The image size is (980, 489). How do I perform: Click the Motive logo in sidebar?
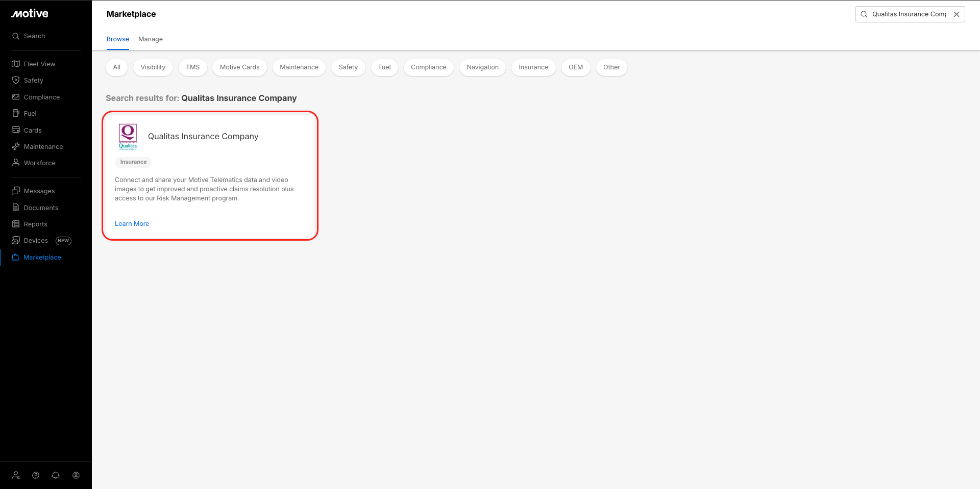point(30,14)
